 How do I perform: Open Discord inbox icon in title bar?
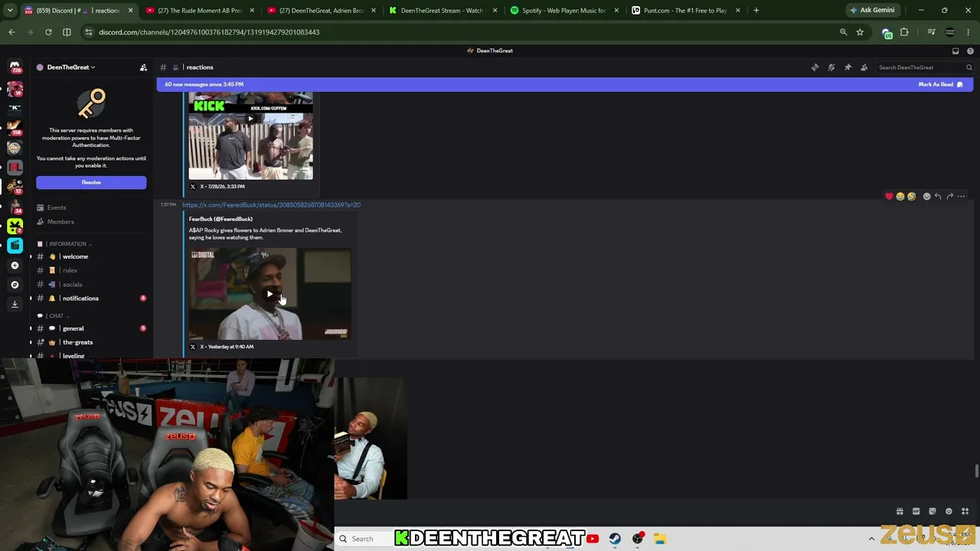point(955,51)
